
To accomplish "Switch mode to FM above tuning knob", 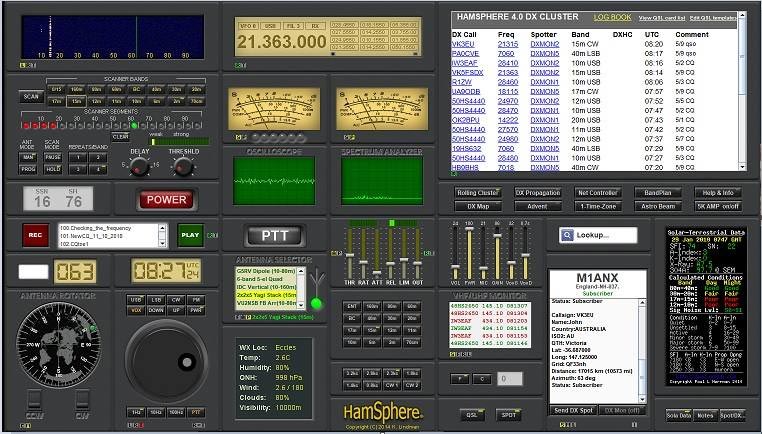I will coord(196,300).
